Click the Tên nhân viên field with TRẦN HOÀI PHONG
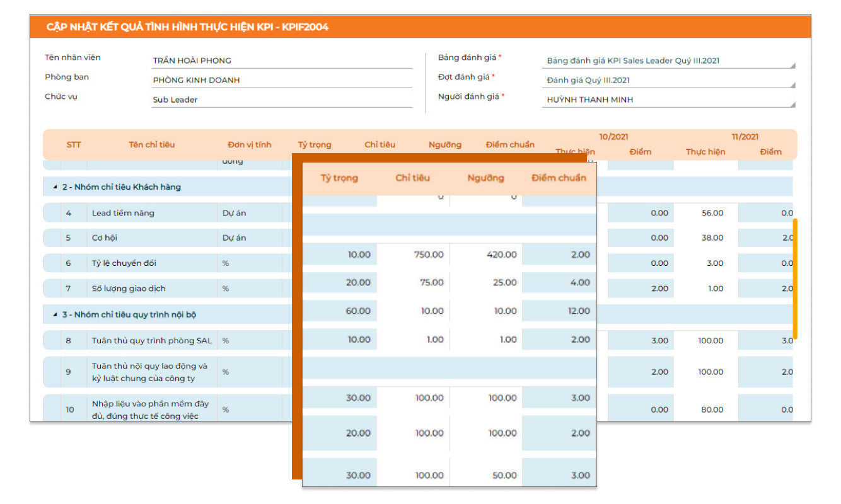 (x=281, y=61)
